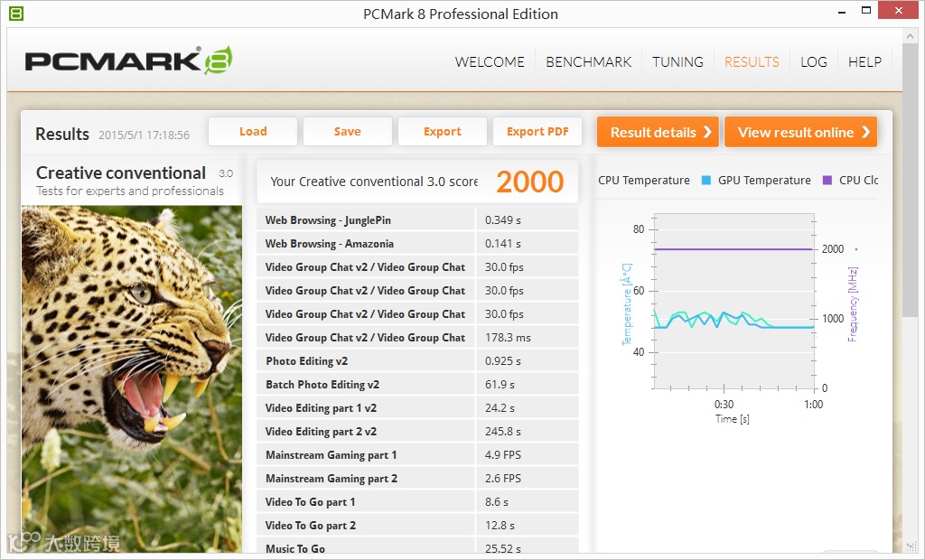Maximize the PCMark 8 window
This screenshot has height=560, width=925.
(x=866, y=10)
